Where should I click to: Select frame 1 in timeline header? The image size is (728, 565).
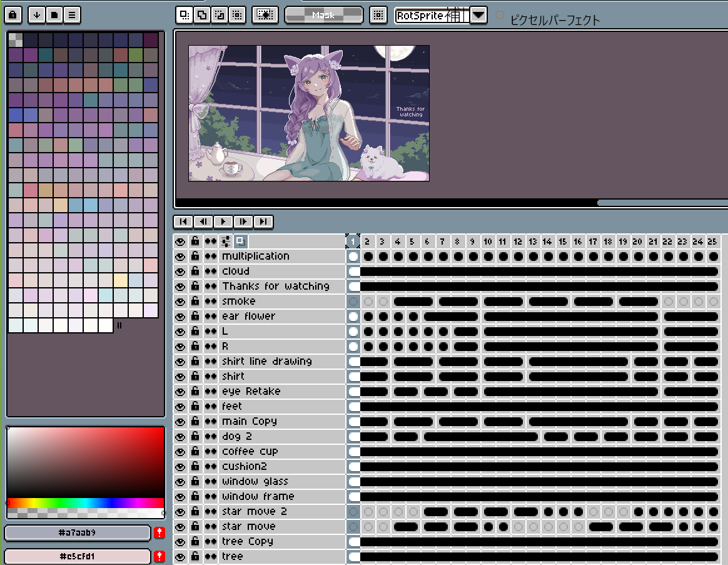(x=353, y=241)
